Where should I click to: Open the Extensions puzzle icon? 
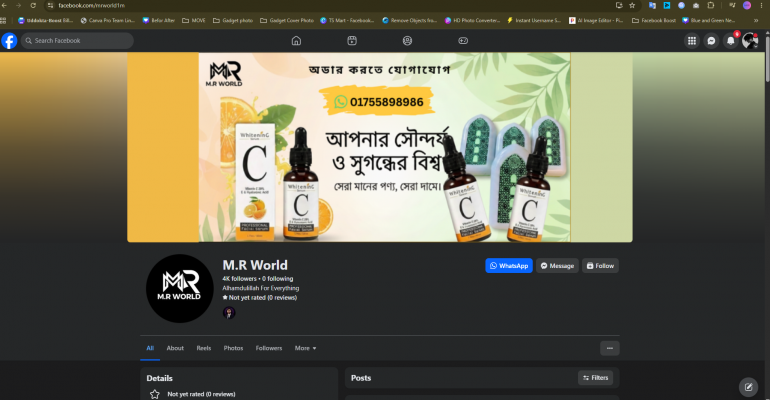711,5
